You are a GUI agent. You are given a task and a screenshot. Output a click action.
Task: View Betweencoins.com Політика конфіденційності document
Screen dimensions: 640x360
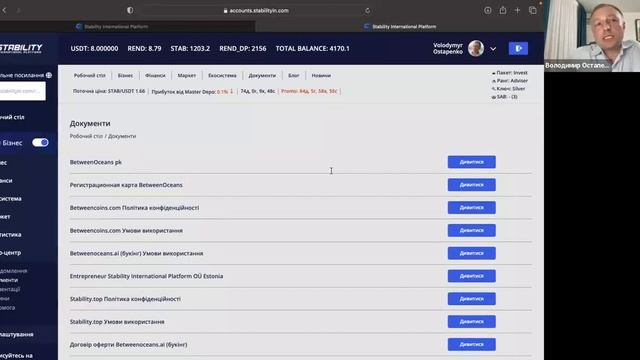471,208
